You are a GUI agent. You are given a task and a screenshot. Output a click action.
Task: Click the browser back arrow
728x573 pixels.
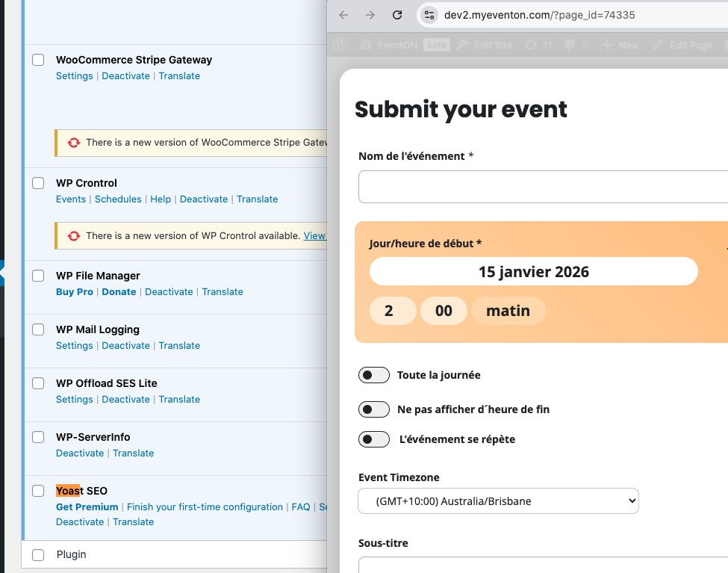tap(343, 15)
